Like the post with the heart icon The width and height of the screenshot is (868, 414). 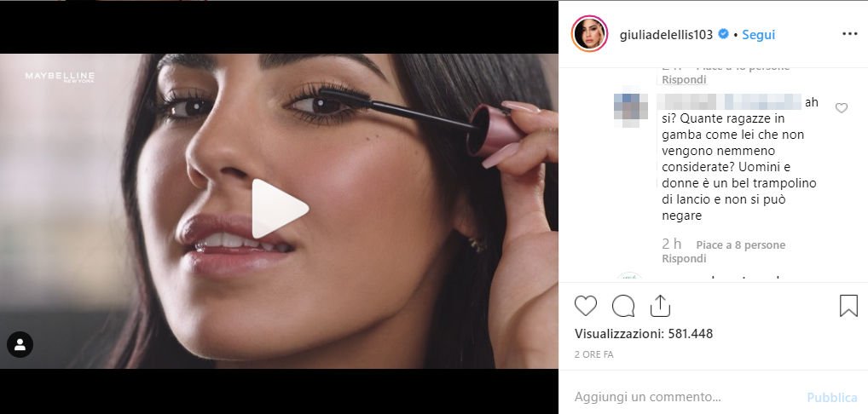[x=585, y=306]
